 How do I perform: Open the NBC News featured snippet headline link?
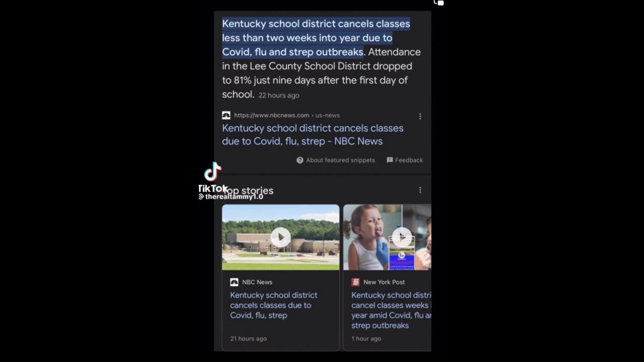313,135
